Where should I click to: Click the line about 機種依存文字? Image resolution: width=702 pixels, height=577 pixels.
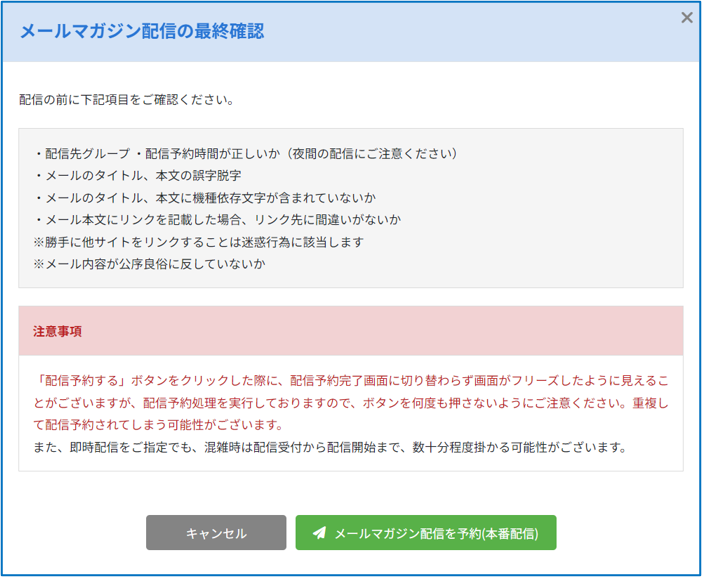point(205,197)
